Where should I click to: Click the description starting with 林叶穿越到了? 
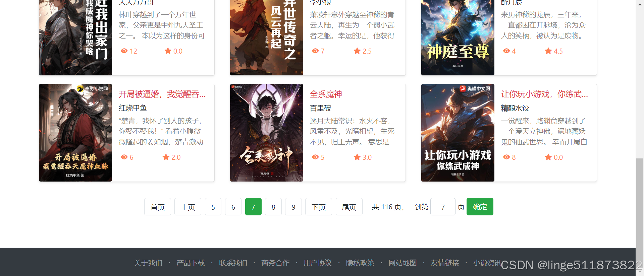pos(162,25)
